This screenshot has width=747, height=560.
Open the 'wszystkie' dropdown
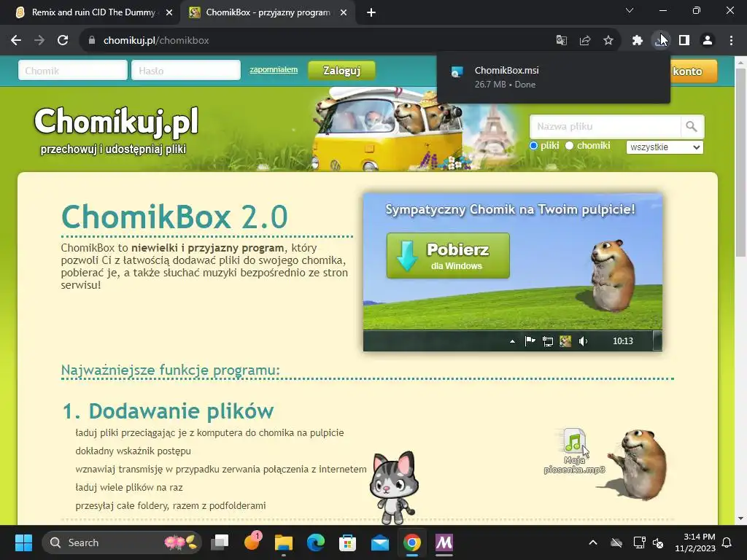pyautogui.click(x=665, y=147)
